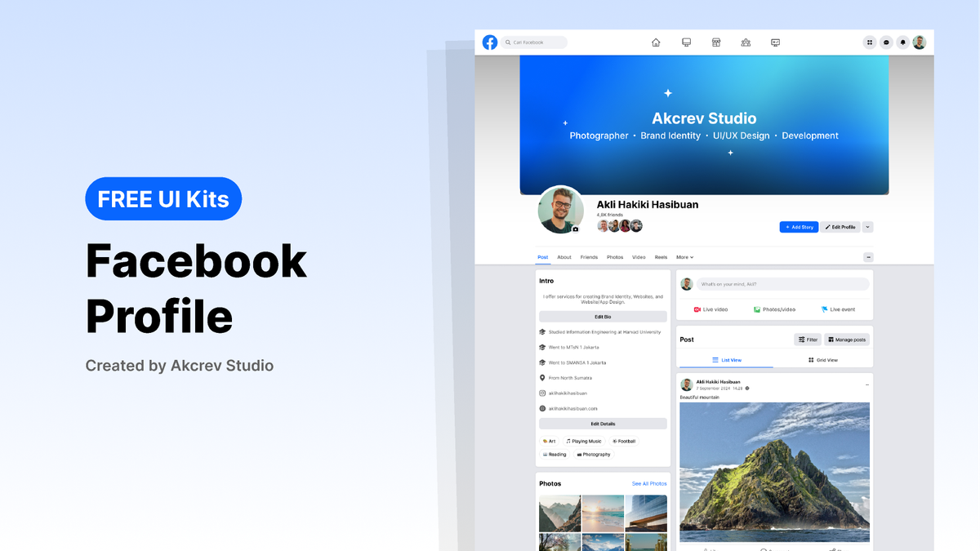Click the Edit Details button
Viewport: 980px width, 551px height.
click(603, 424)
